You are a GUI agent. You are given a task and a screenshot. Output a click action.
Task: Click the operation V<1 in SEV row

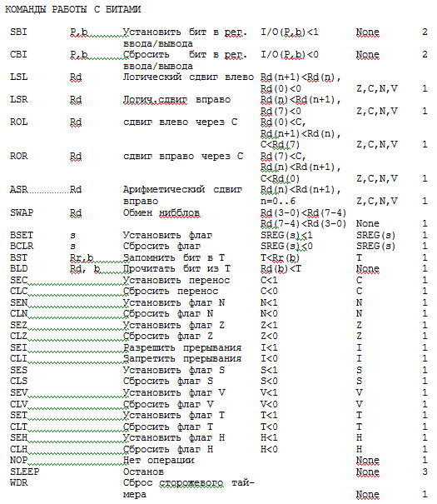click(x=269, y=392)
